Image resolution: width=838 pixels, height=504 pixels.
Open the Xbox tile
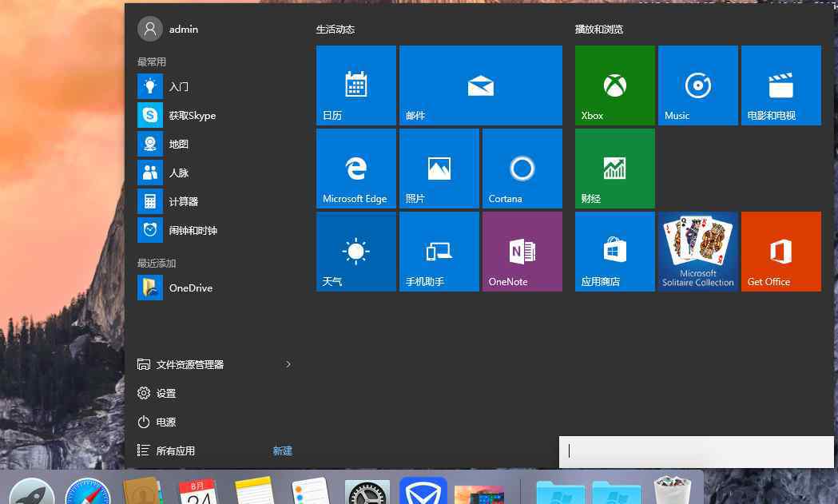point(614,85)
